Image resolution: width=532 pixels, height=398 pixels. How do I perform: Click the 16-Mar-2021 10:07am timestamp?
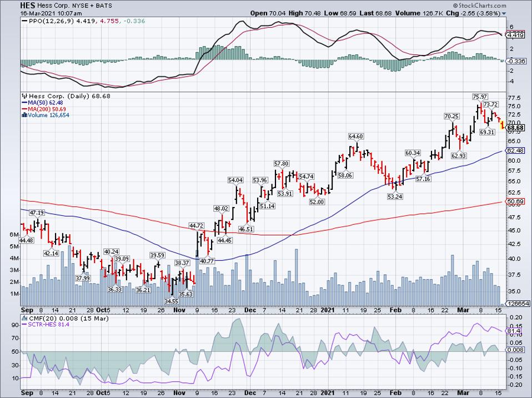point(51,13)
